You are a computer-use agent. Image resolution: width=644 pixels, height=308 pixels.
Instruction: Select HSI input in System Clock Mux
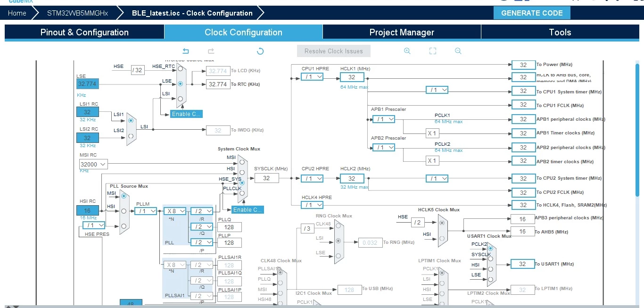coord(242,172)
